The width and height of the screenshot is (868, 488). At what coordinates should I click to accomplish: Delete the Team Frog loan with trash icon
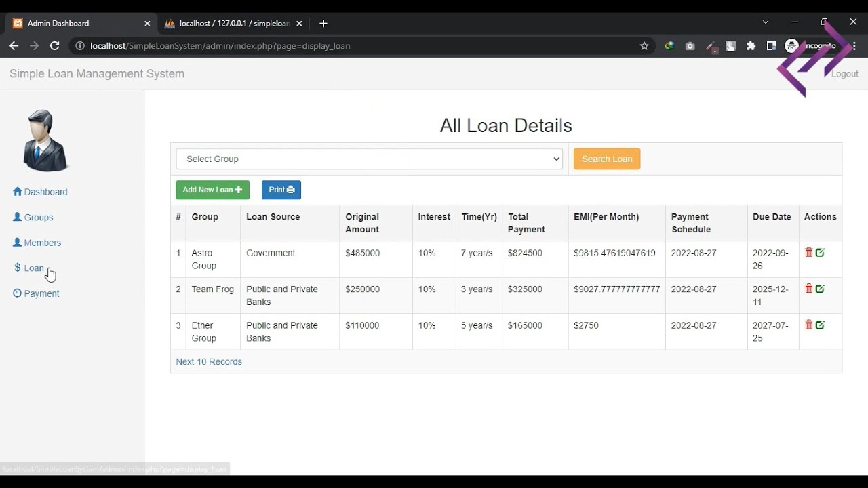[808, 288]
